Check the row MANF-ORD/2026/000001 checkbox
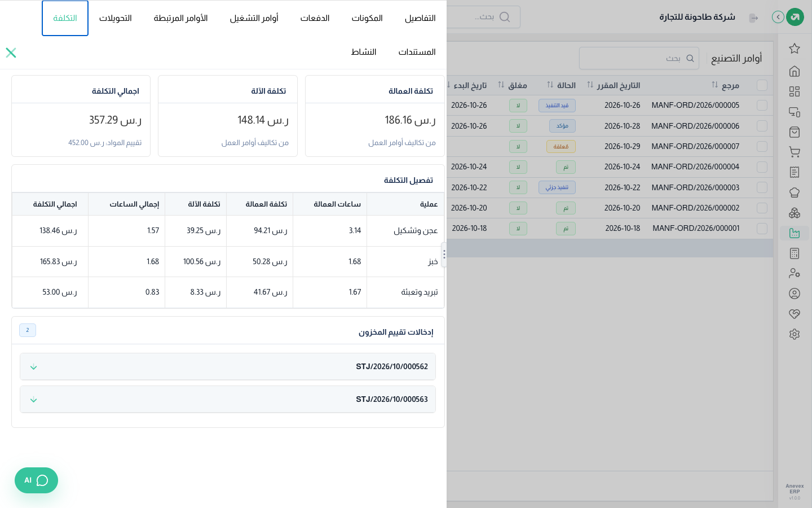Image resolution: width=812 pixels, height=508 pixels. click(x=762, y=229)
